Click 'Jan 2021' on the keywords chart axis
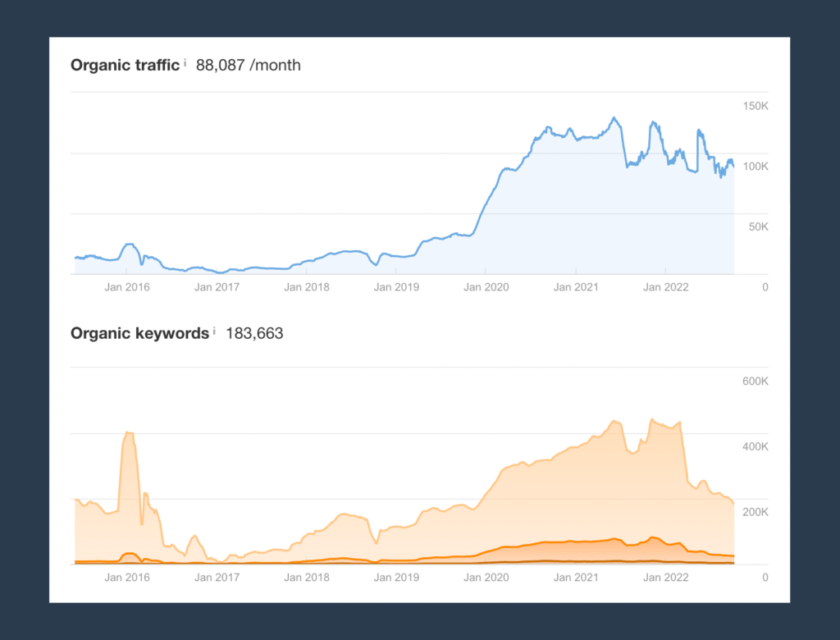Screen dimensions: 840x640 pyautogui.click(x=576, y=578)
